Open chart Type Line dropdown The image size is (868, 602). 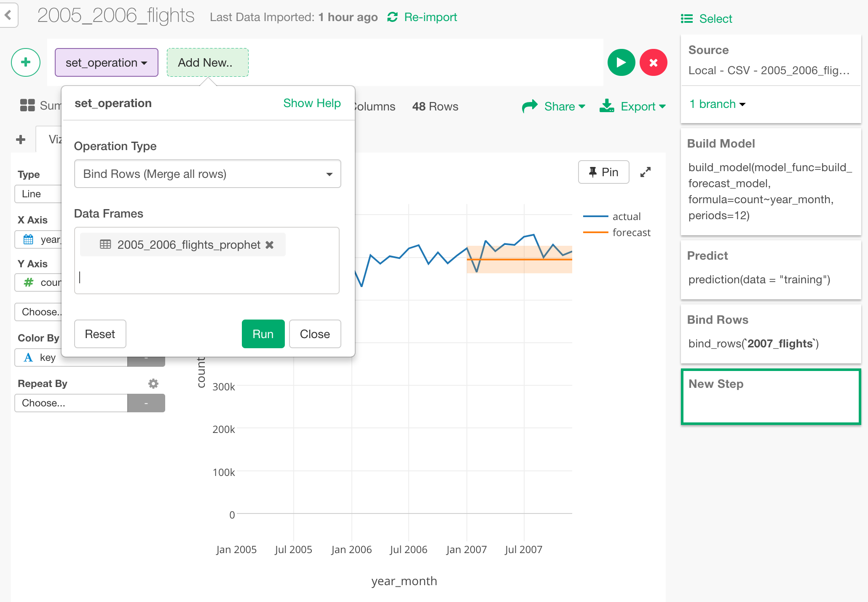tap(38, 194)
